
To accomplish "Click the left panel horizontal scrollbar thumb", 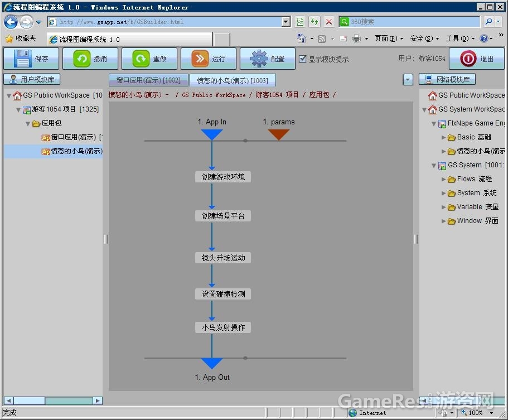I will (29, 401).
